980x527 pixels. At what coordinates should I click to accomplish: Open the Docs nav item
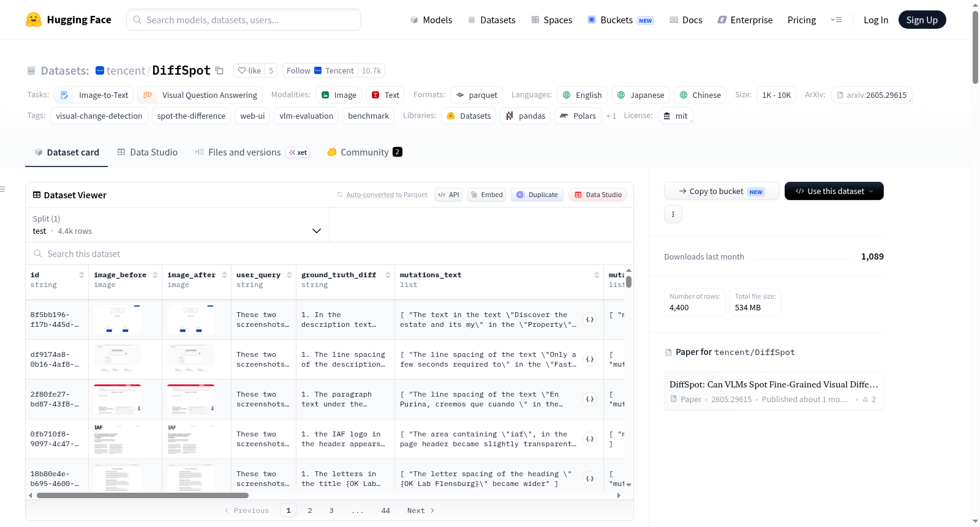point(686,20)
